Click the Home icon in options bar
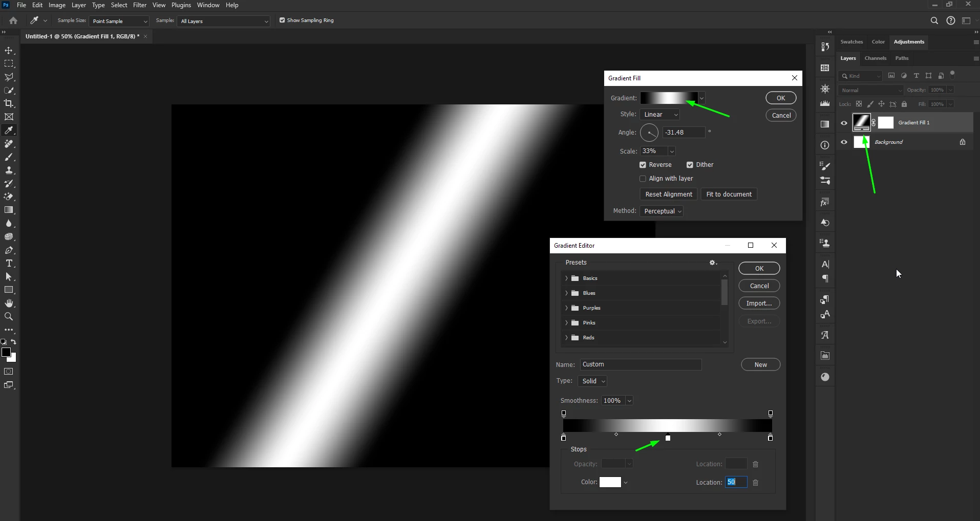980x521 pixels. coord(13,20)
